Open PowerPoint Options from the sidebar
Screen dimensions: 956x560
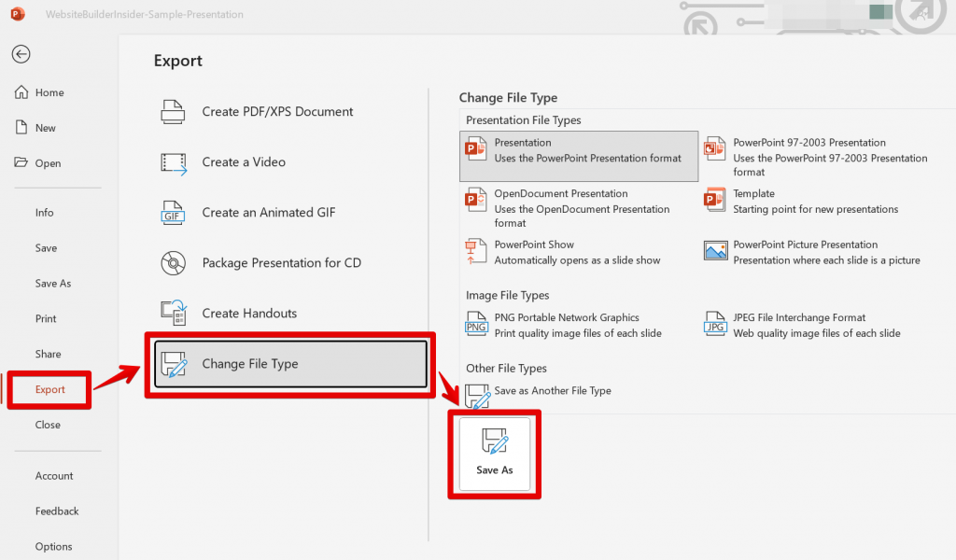[x=53, y=546]
